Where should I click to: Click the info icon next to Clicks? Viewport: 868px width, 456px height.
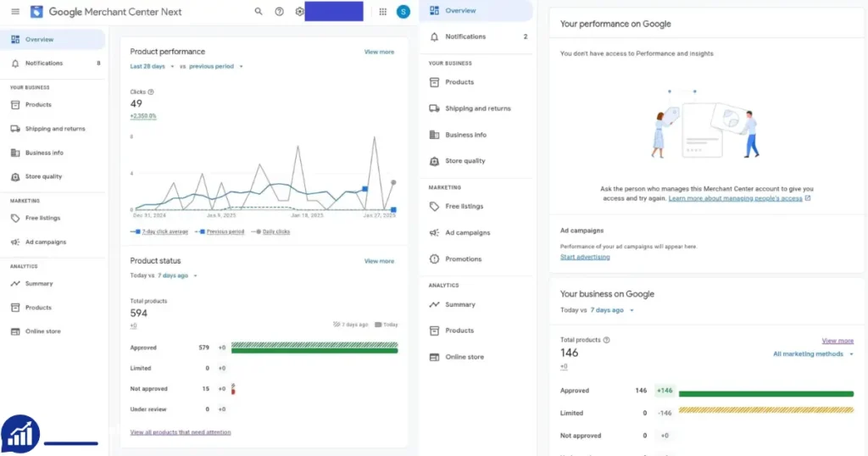click(x=151, y=92)
